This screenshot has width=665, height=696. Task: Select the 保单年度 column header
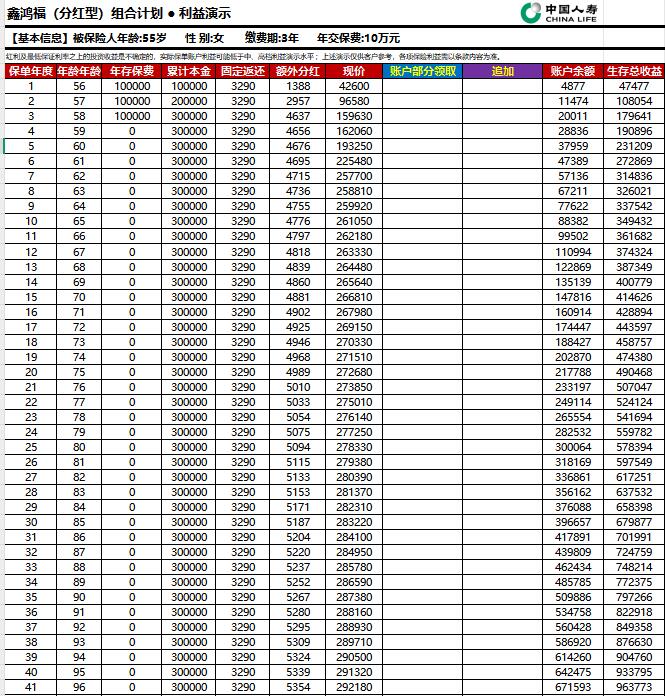(x=29, y=72)
